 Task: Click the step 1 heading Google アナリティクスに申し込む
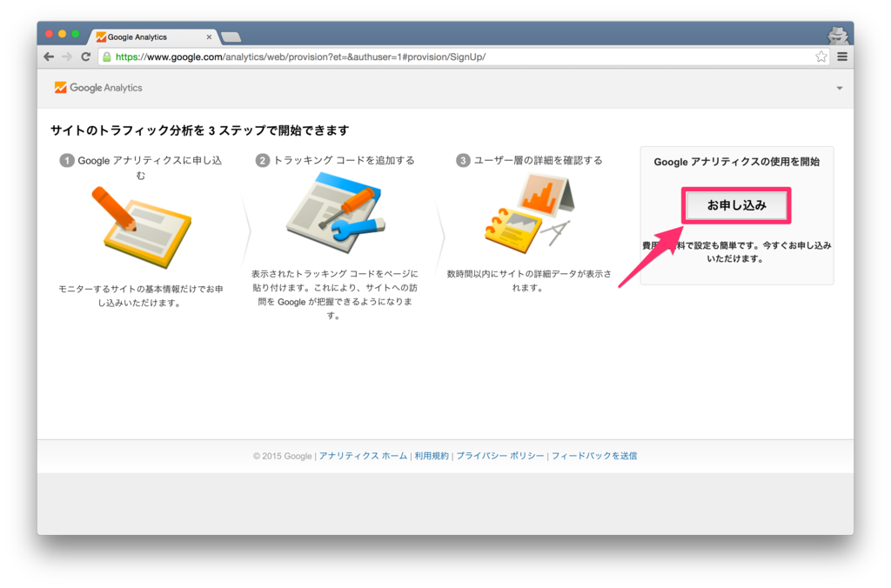pyautogui.click(x=141, y=168)
